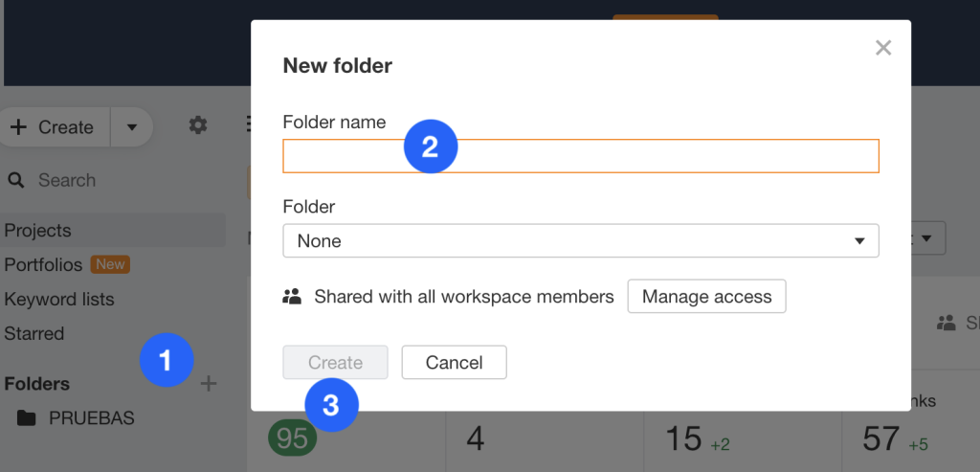Click the plus icon beside Folders
980x472 pixels.
[209, 384]
